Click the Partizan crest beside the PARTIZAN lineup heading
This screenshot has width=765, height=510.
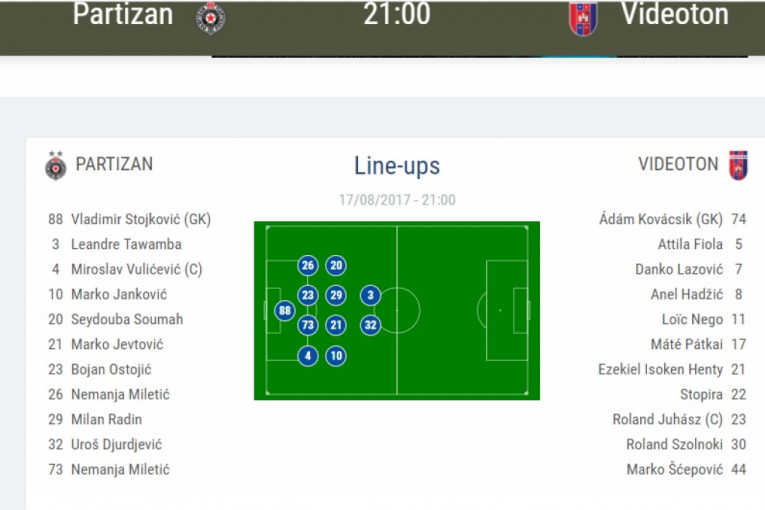coord(56,165)
